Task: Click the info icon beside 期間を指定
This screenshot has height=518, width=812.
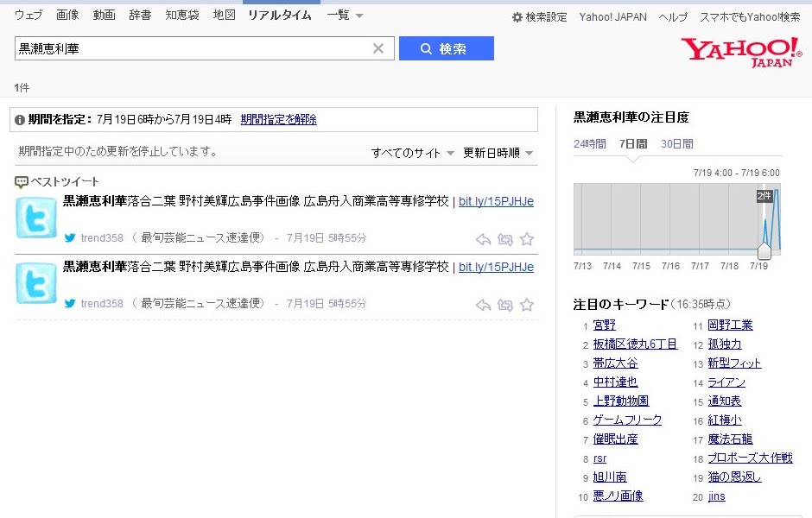Action: [x=20, y=120]
